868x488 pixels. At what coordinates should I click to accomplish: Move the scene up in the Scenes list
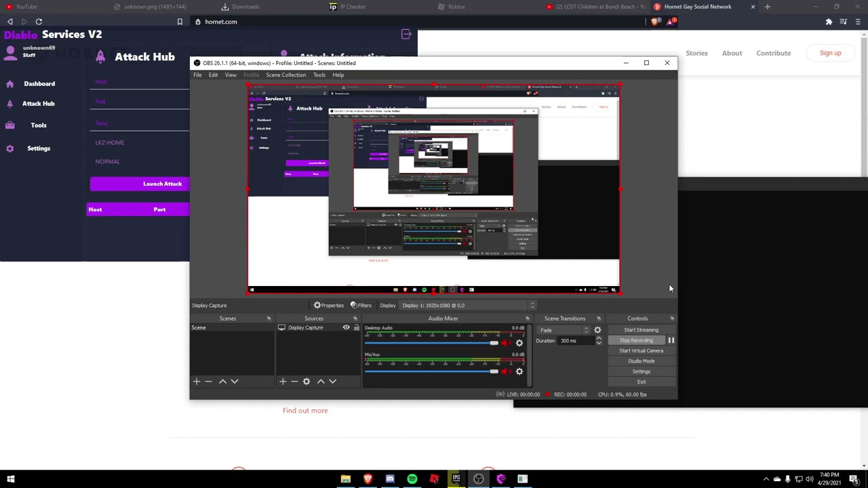[222, 382]
